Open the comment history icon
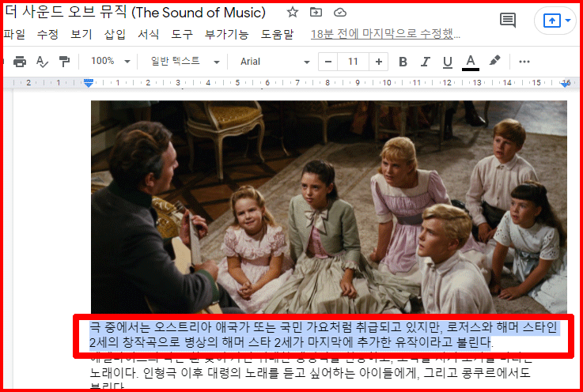This screenshot has height=392, width=583. [508, 20]
